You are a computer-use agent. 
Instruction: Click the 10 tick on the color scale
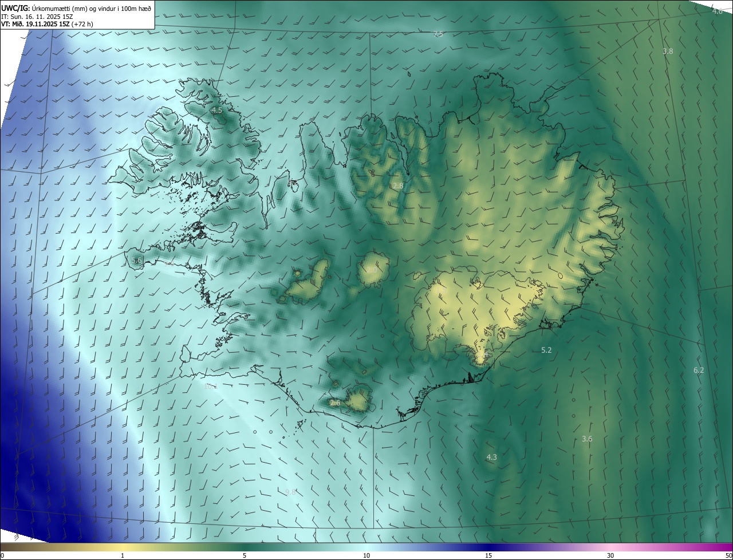pyautogui.click(x=366, y=555)
